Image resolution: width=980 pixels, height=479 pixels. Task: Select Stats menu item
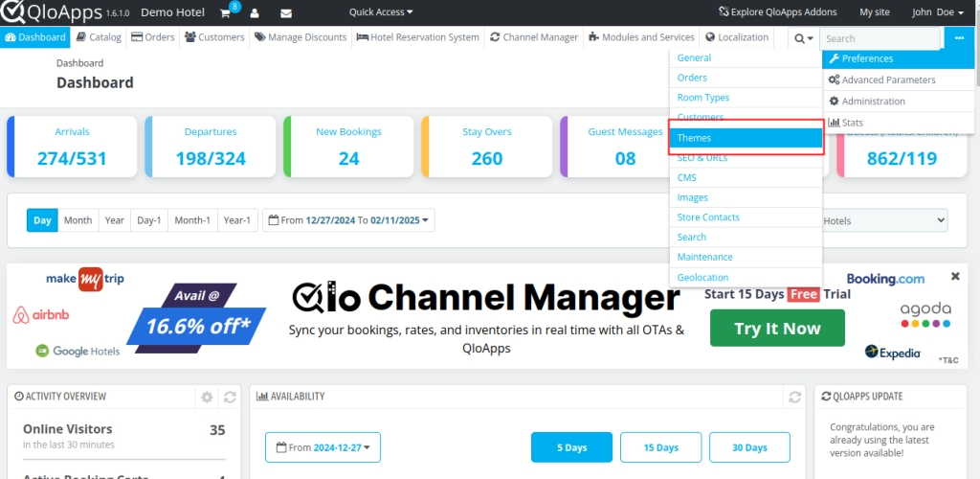click(898, 123)
